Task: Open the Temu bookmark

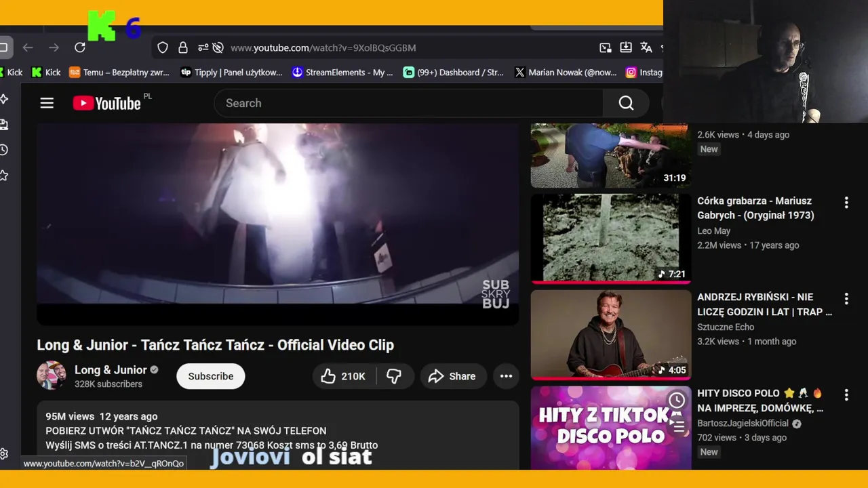Action: (119, 73)
